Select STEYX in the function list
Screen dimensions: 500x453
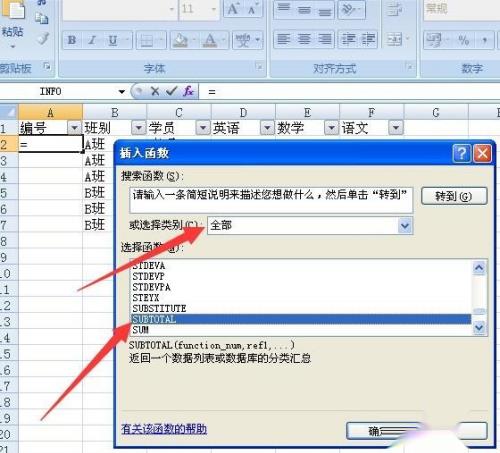coord(301,298)
